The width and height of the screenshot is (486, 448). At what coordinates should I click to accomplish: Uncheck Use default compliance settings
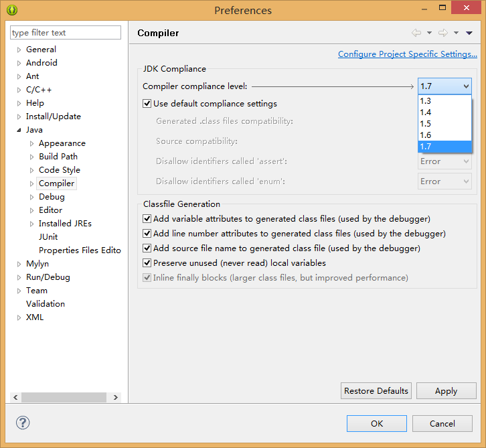[x=147, y=103]
